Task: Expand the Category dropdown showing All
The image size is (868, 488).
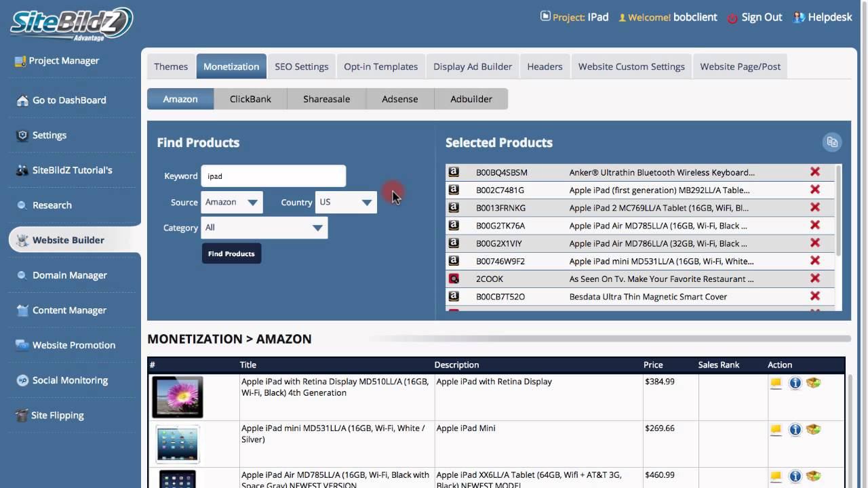Action: (x=264, y=228)
